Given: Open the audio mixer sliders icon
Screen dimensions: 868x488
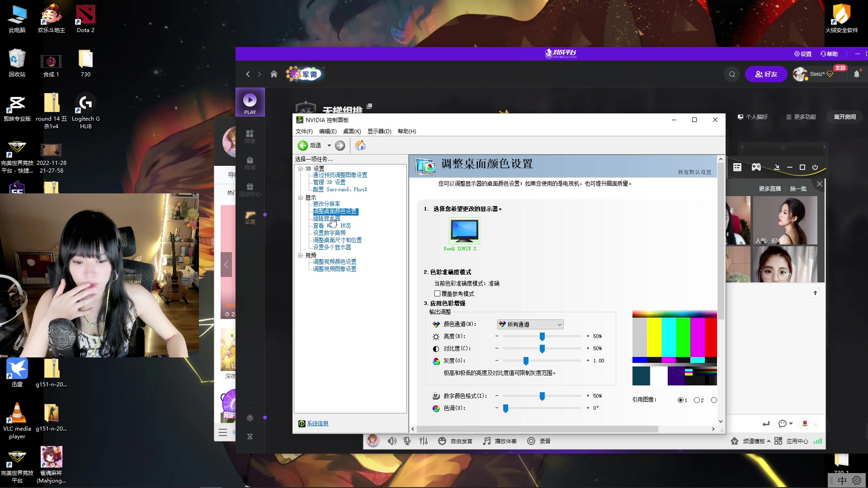Looking at the screenshot, I should coord(424,441).
